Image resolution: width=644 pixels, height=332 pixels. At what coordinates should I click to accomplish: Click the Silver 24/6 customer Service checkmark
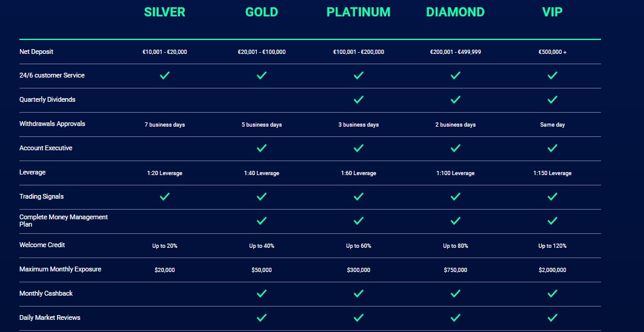coord(165,75)
